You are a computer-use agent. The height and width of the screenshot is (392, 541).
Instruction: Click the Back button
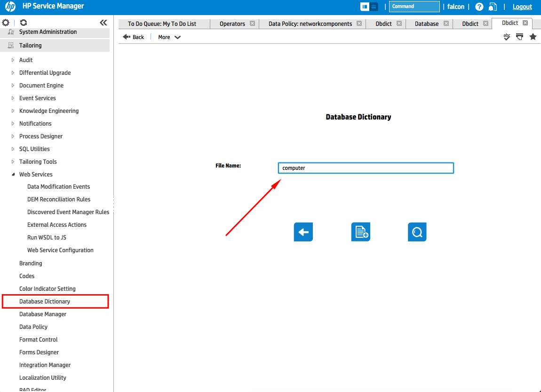(x=134, y=37)
